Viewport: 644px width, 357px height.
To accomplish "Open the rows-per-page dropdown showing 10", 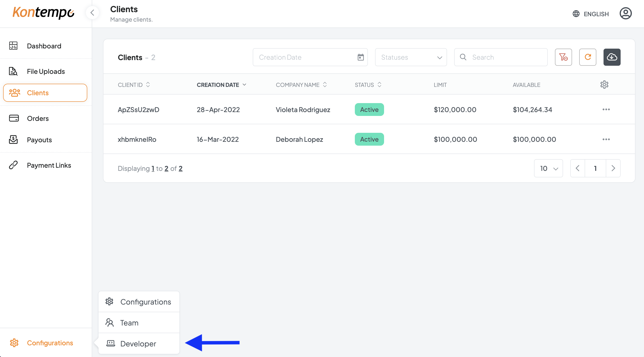I will (548, 168).
